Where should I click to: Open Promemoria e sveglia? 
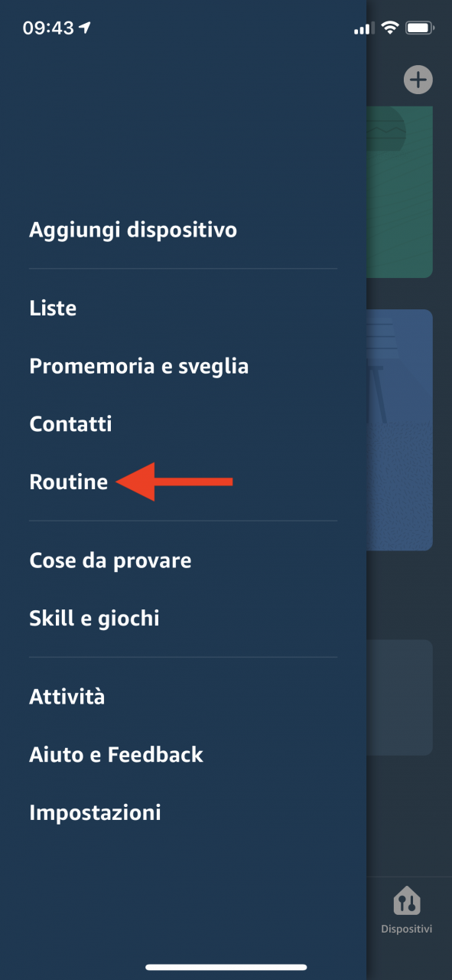139,366
